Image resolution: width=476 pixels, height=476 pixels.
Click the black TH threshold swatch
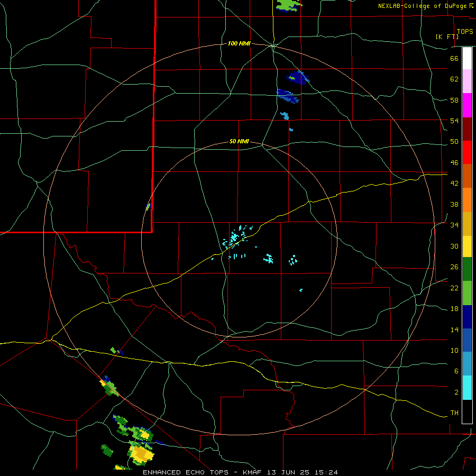pos(467,411)
